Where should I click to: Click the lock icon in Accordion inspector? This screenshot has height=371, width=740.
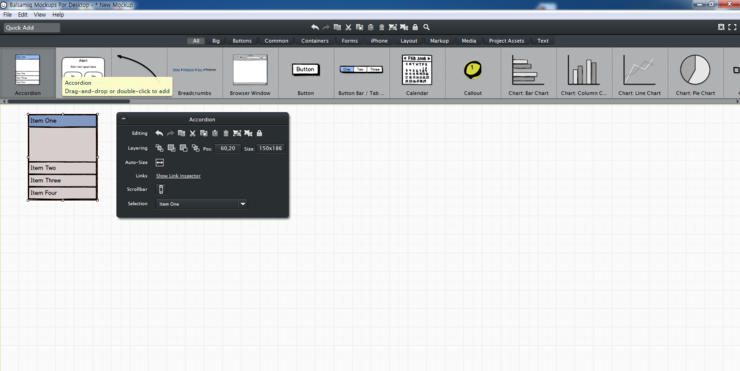click(259, 134)
